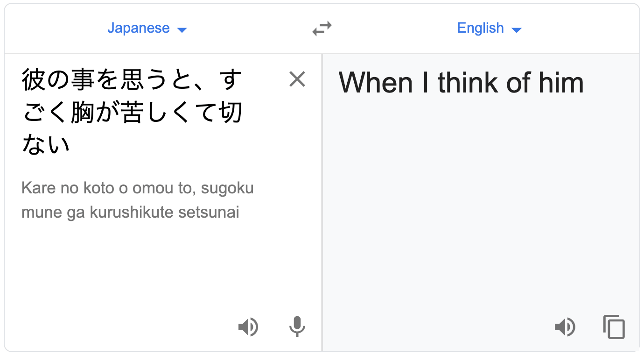This screenshot has width=644, height=355.
Task: Click the kanji 彼 starting the source
Action: click(33, 80)
